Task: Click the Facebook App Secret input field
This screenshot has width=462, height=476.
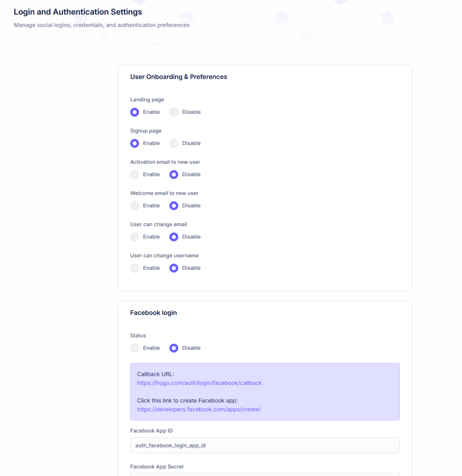Action: tap(265, 474)
